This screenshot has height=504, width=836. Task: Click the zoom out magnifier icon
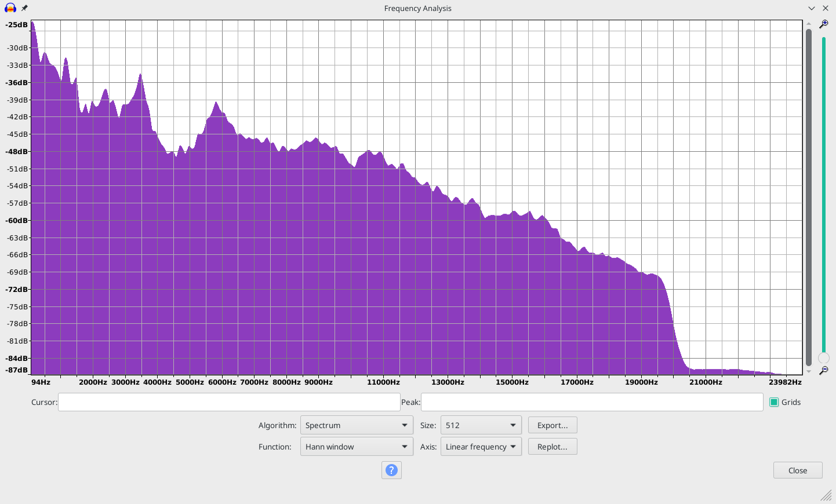823,370
